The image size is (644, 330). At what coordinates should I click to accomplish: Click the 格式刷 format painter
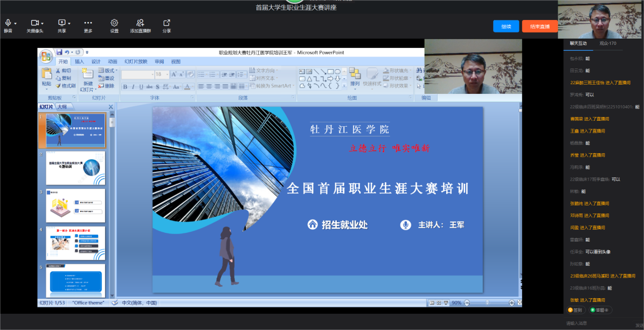click(66, 86)
